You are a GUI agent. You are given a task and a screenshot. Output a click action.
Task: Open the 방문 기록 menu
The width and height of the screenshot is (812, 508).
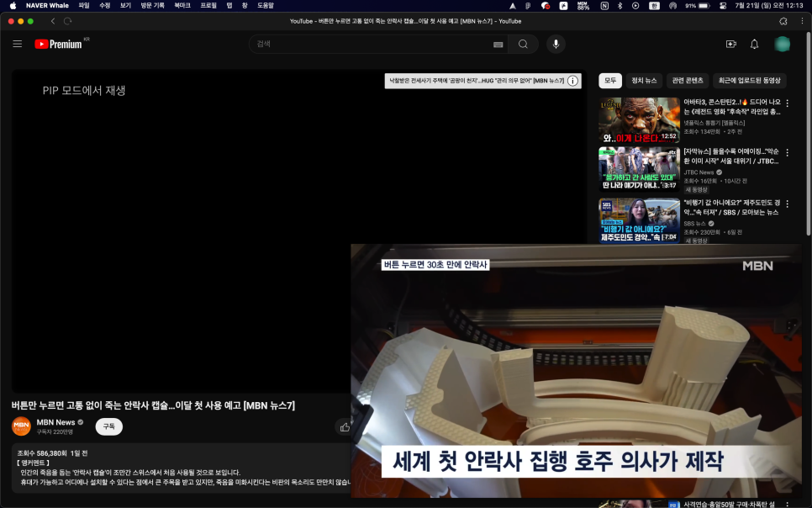pyautogui.click(x=152, y=6)
